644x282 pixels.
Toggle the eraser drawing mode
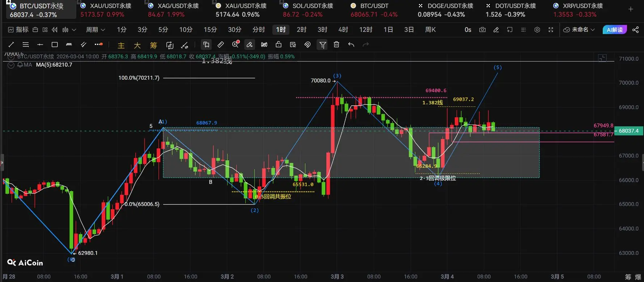coord(249,45)
